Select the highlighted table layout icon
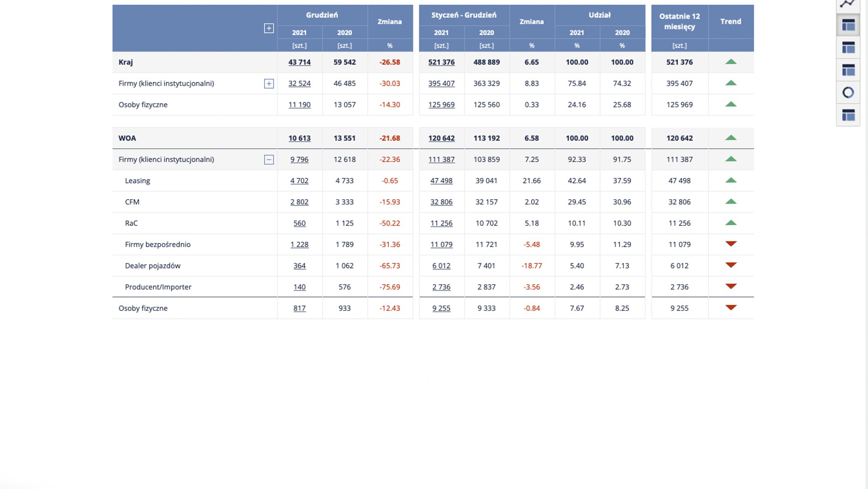Screen dimensions: 868x489 (848, 25)
